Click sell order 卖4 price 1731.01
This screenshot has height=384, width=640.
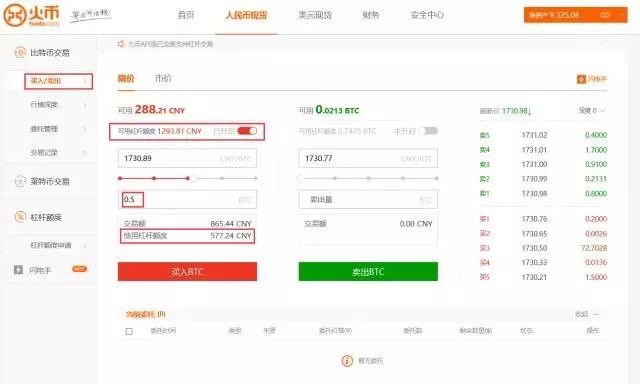pos(534,150)
